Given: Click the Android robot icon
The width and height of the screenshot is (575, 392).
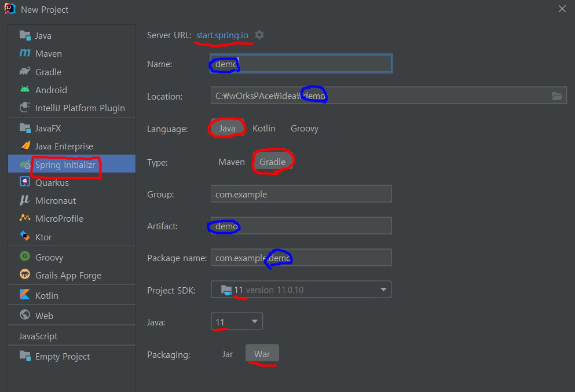Looking at the screenshot, I should [25, 89].
